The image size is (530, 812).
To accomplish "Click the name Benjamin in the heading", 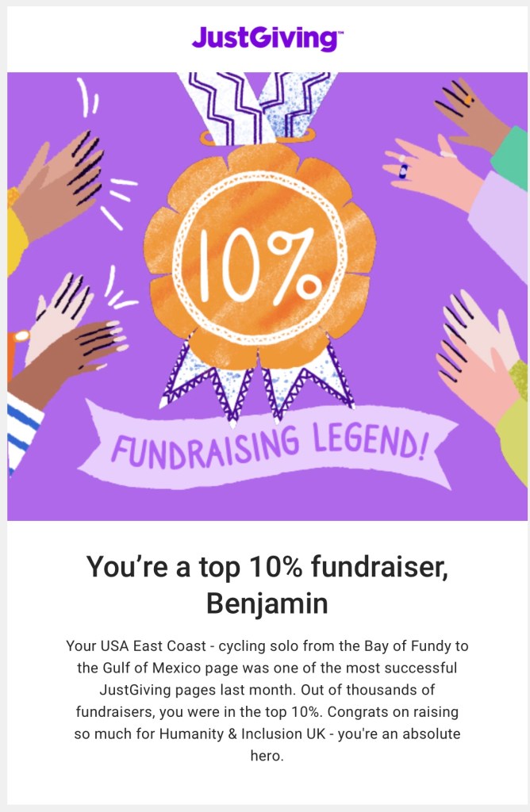I will tap(267, 603).
